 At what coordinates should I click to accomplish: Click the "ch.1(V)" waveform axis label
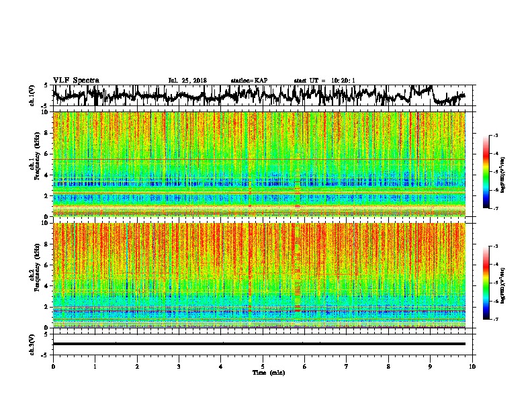32,95
